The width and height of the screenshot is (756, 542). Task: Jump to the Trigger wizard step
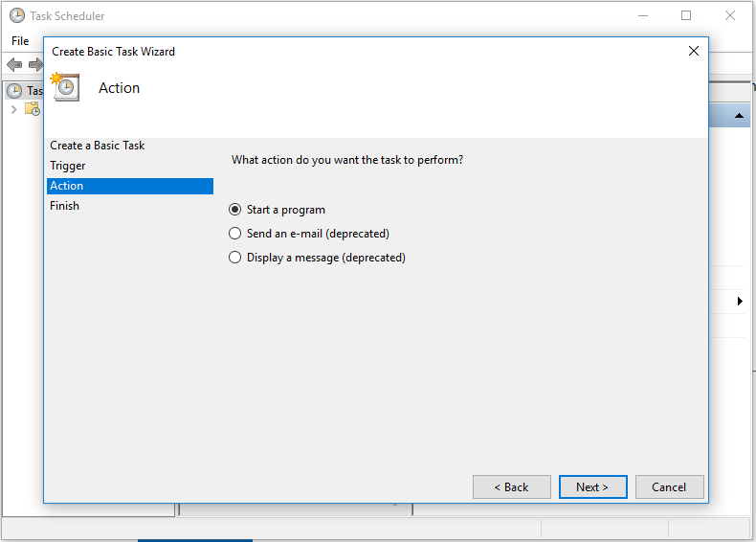click(x=68, y=166)
